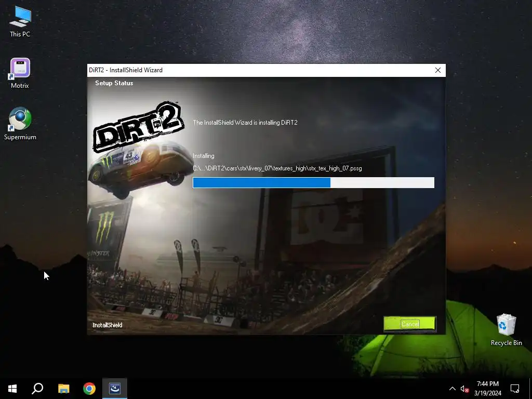Image resolution: width=532 pixels, height=399 pixels.
Task: Click the installation progress bar
Action: 313,182
